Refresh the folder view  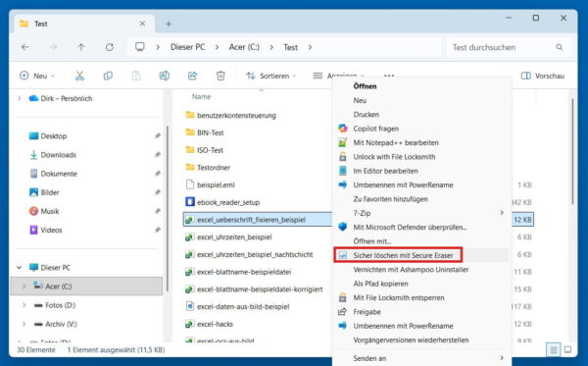click(110, 47)
